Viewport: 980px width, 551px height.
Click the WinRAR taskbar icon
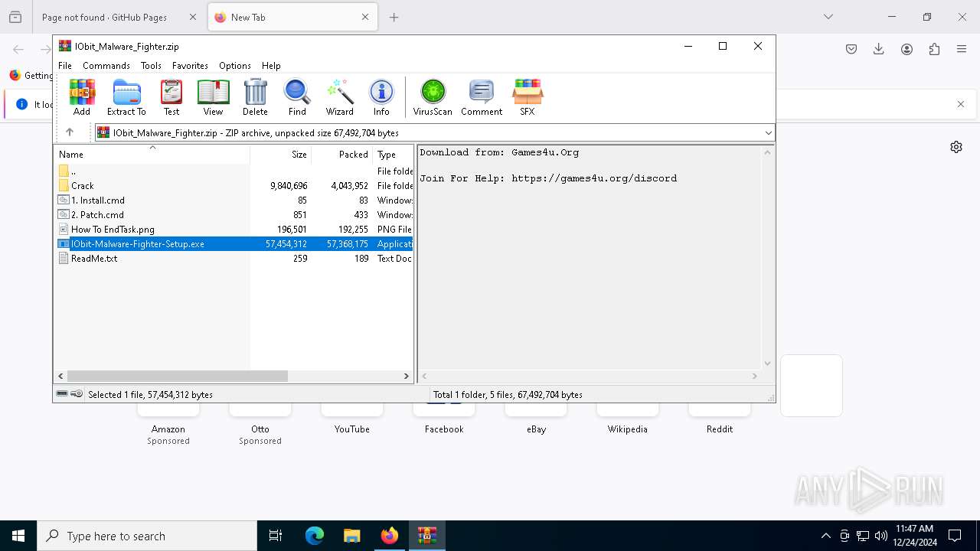(x=426, y=536)
